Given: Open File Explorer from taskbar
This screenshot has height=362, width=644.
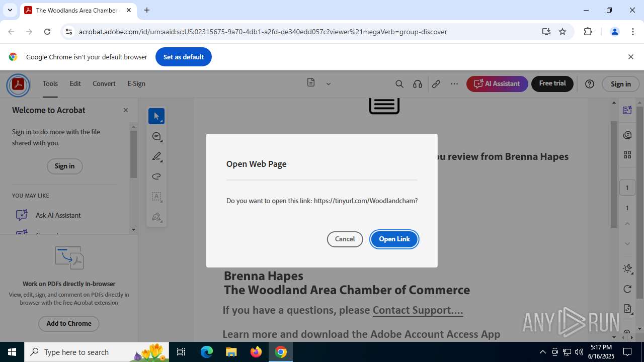Looking at the screenshot, I should click(x=231, y=352).
